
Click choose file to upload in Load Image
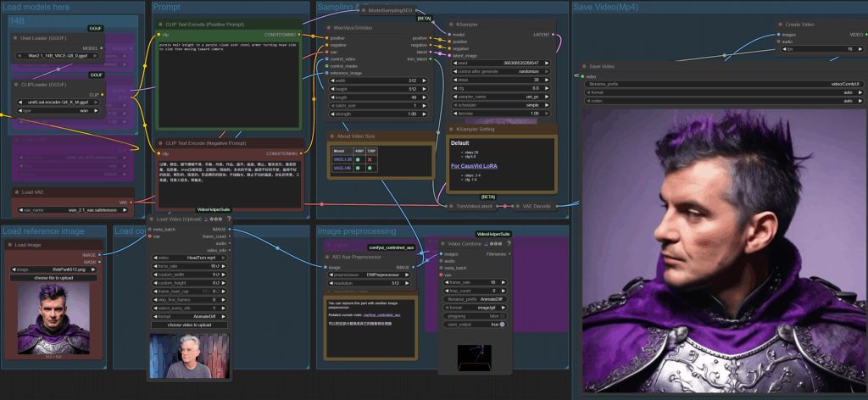(53, 277)
